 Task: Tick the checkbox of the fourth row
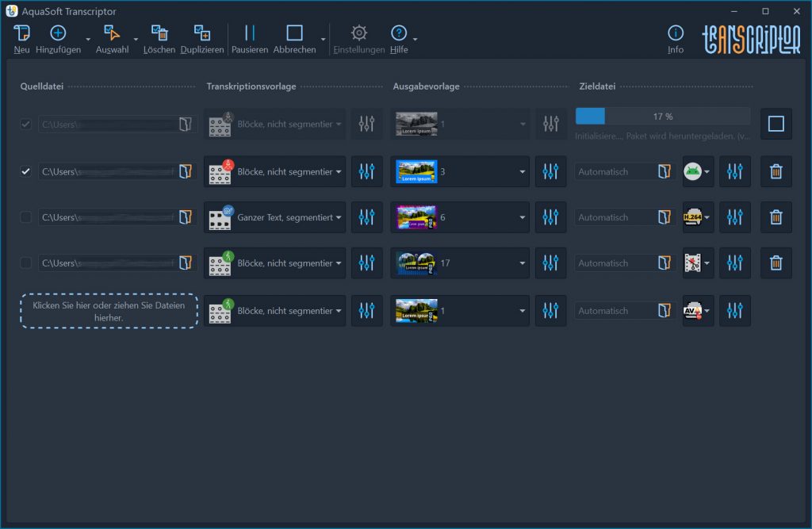point(26,263)
